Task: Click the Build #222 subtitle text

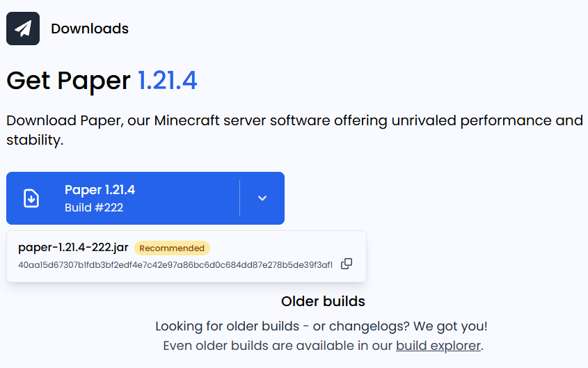Action: click(x=94, y=207)
